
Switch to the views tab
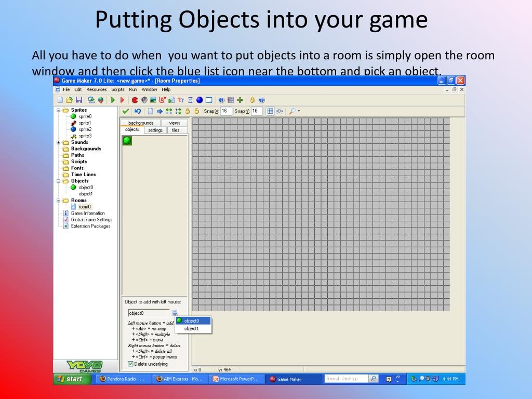(175, 123)
